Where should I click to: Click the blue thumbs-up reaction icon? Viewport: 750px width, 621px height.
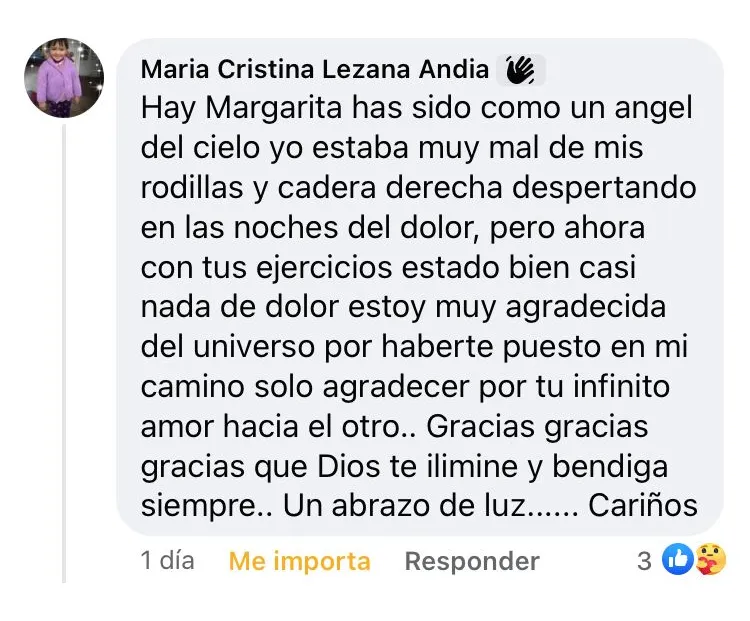coord(677,559)
